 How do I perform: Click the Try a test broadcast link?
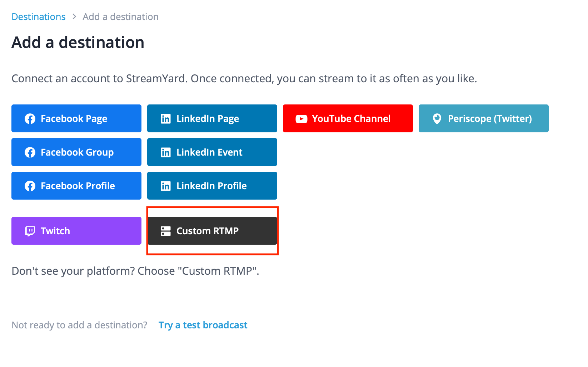[203, 325]
